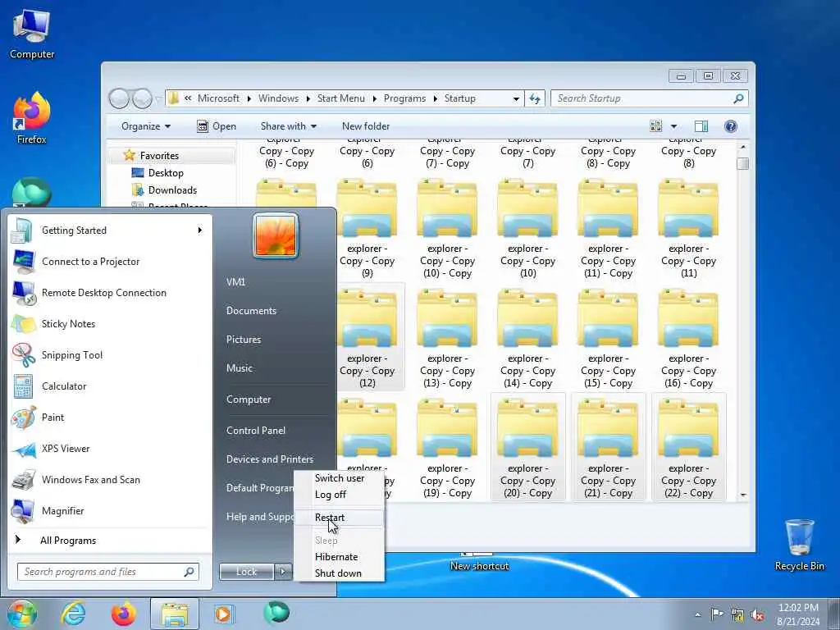840x630 pixels.
Task: Open Share with dropdown
Action: click(x=288, y=126)
